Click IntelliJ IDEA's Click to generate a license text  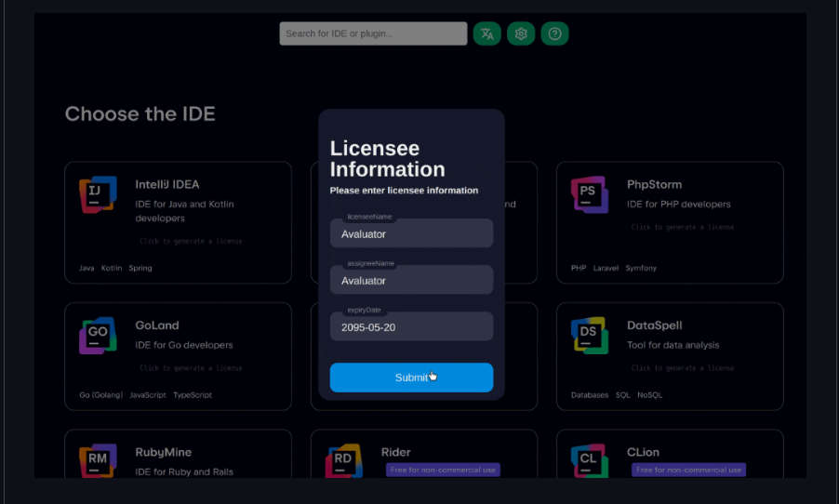[191, 241]
